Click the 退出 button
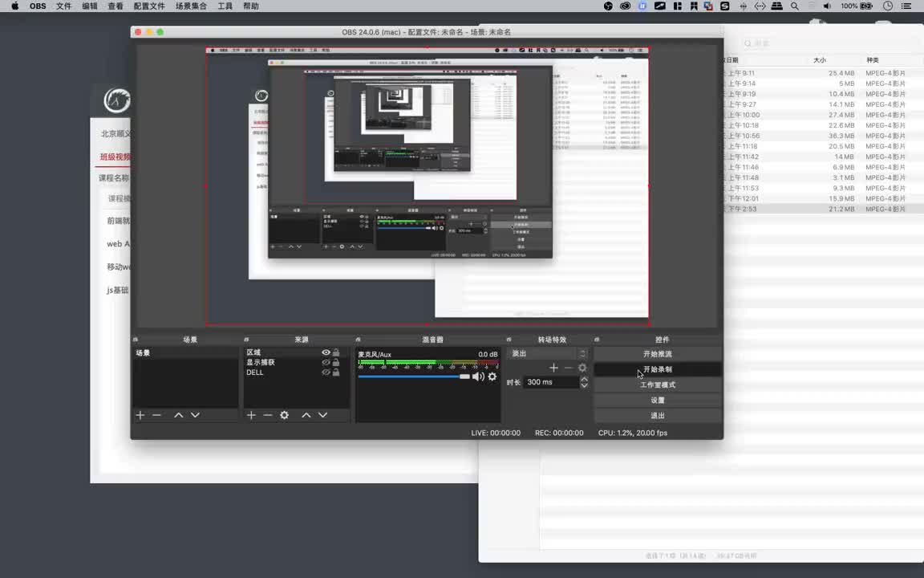This screenshot has height=578, width=924. pyautogui.click(x=657, y=415)
